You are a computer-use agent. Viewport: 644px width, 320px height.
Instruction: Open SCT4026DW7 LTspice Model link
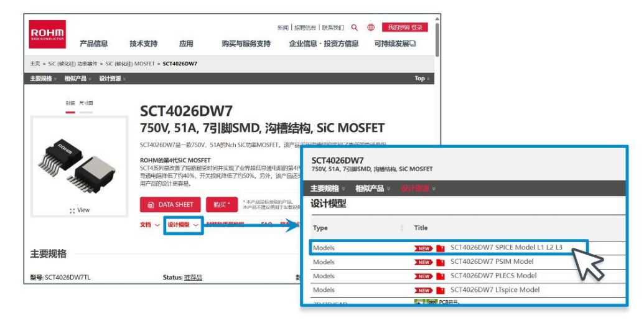pyautogui.click(x=495, y=290)
